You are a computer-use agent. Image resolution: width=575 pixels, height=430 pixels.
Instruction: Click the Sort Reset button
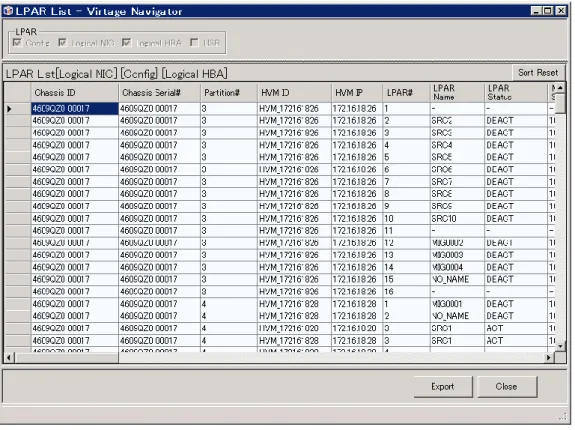click(x=538, y=73)
